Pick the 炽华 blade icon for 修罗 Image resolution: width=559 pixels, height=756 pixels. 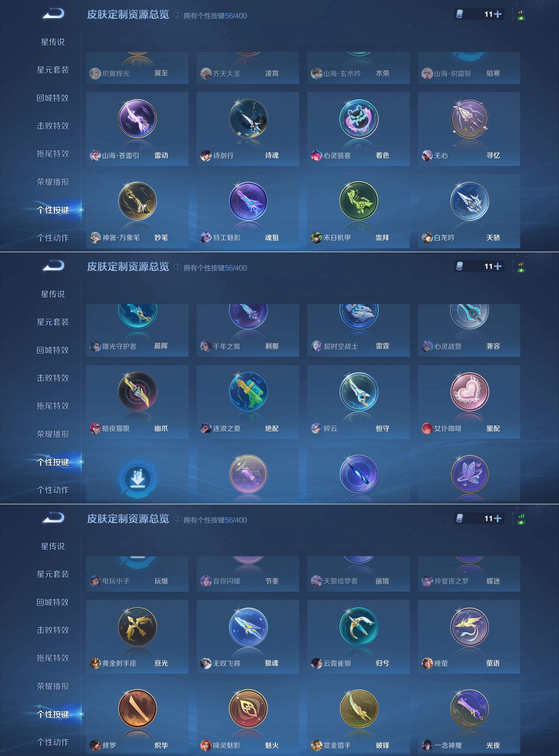click(x=137, y=709)
